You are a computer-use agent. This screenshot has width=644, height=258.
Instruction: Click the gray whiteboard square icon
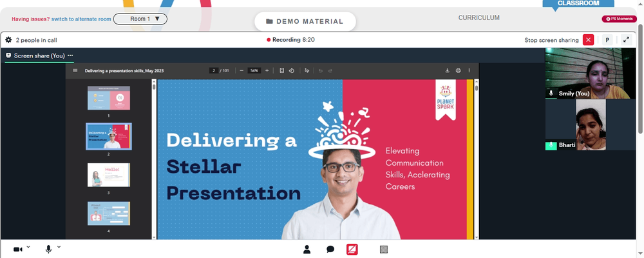click(x=384, y=250)
